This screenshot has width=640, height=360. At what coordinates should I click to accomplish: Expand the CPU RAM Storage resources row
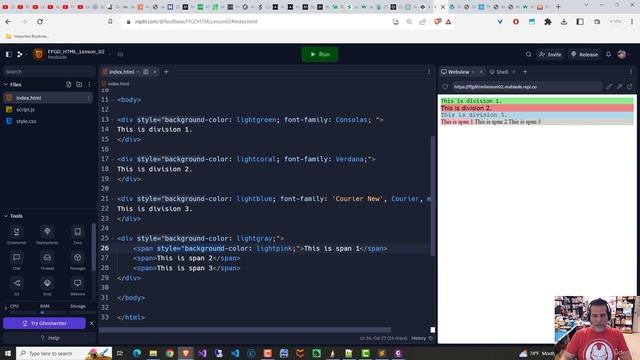[x=6, y=307]
